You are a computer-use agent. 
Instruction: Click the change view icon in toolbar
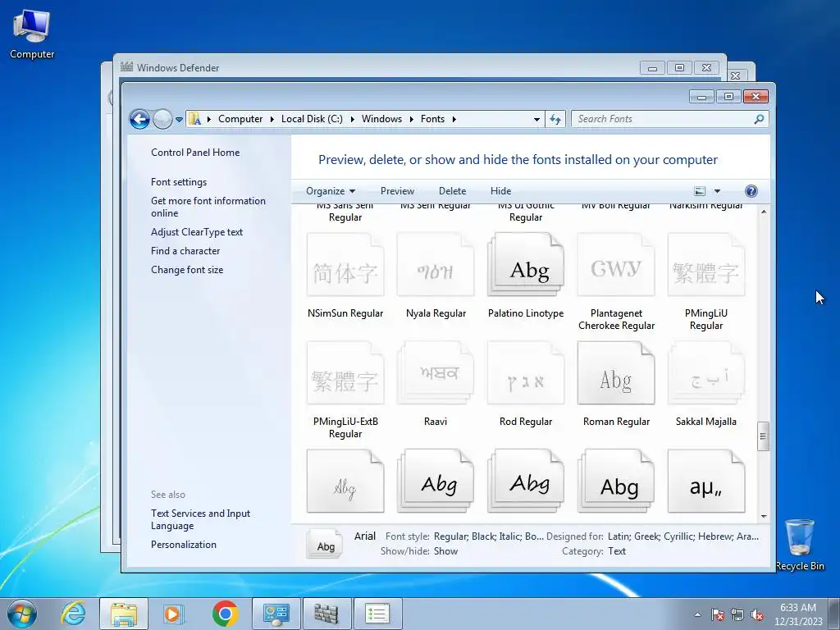(x=700, y=191)
